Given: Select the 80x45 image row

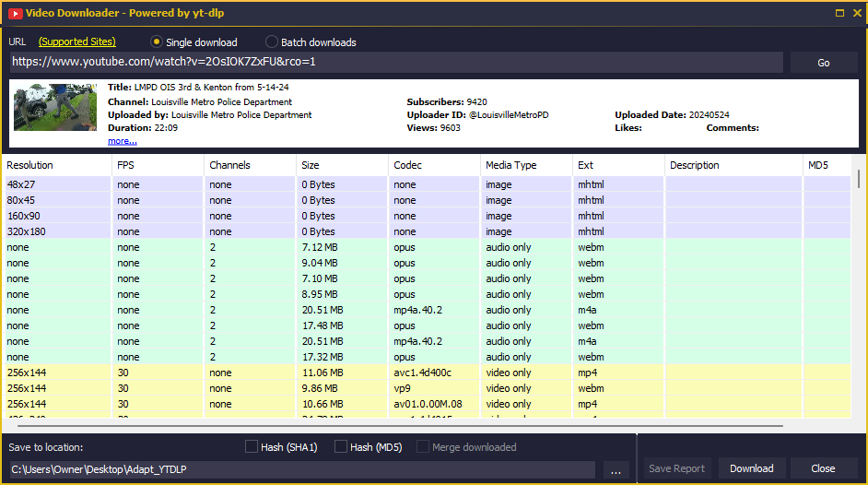Looking at the screenshot, I should click(x=427, y=200).
